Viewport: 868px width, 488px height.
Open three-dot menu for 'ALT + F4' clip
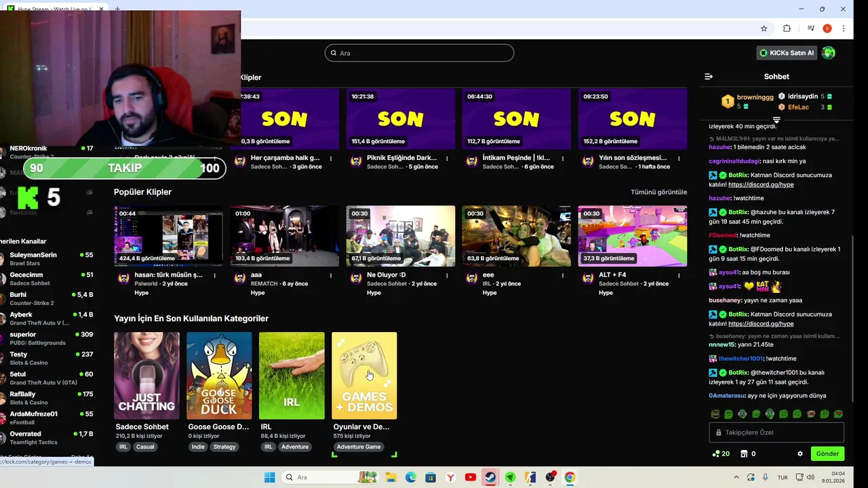(x=679, y=275)
